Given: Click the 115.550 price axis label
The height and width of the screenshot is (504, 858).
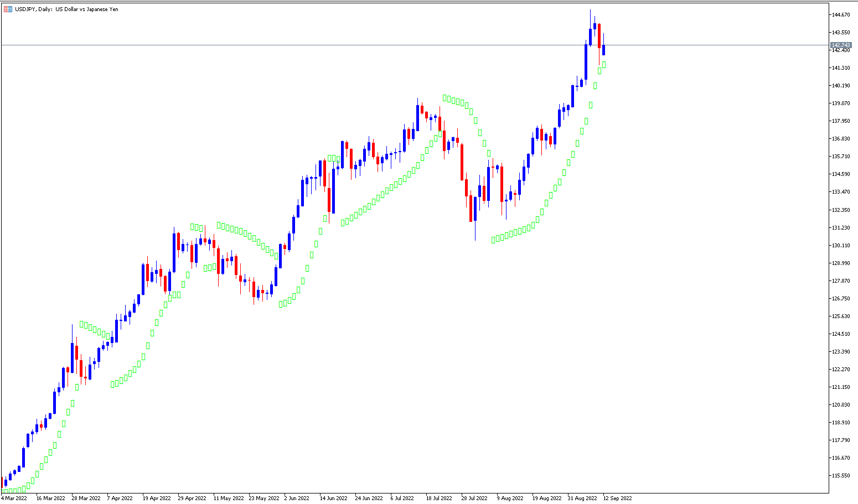Looking at the screenshot, I should pyautogui.click(x=841, y=475).
